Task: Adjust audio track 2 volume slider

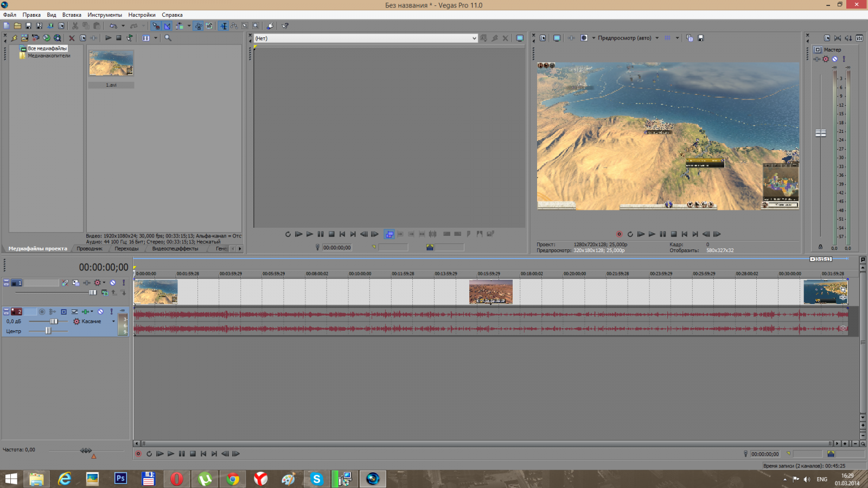Action: [x=54, y=321]
